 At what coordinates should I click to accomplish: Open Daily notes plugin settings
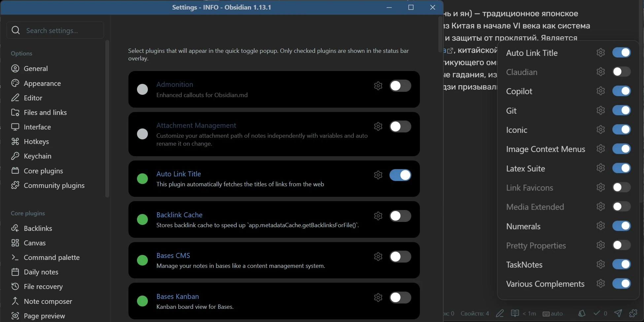point(56,272)
